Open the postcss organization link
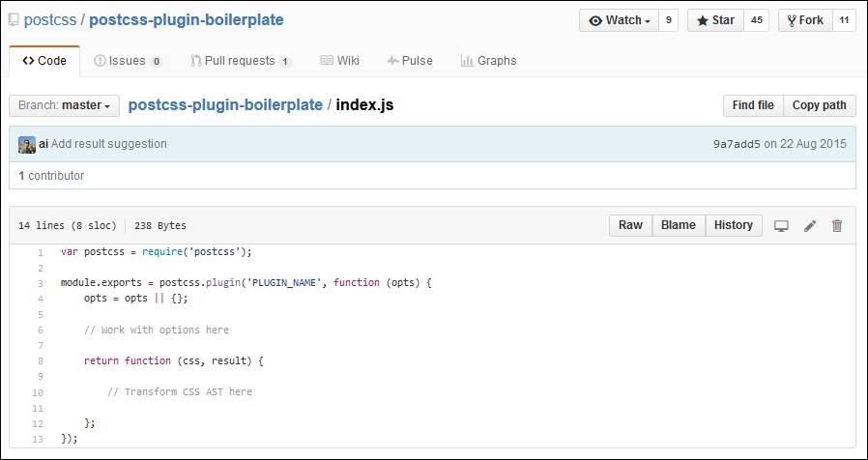The height and width of the screenshot is (460, 868). 50,20
